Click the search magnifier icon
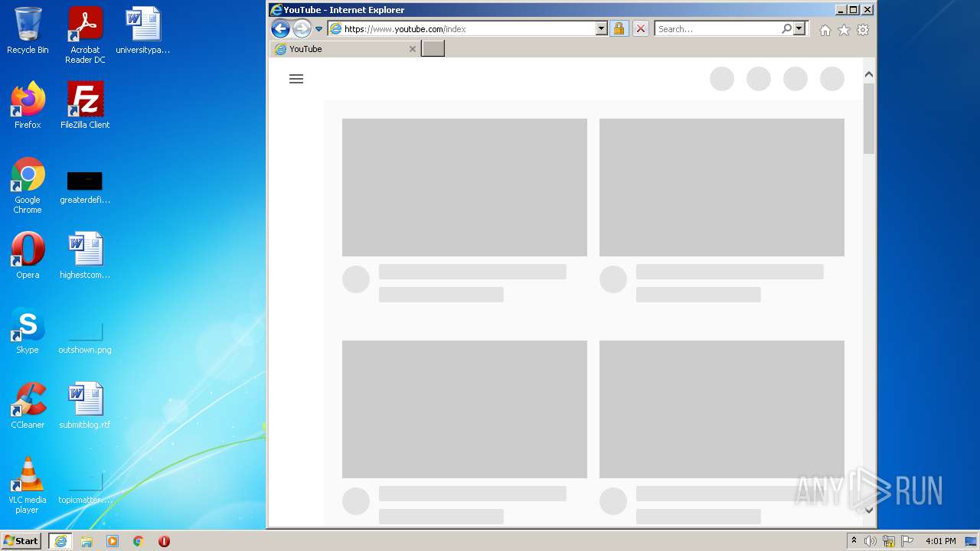Image resolution: width=980 pixels, height=551 pixels. 786,29
